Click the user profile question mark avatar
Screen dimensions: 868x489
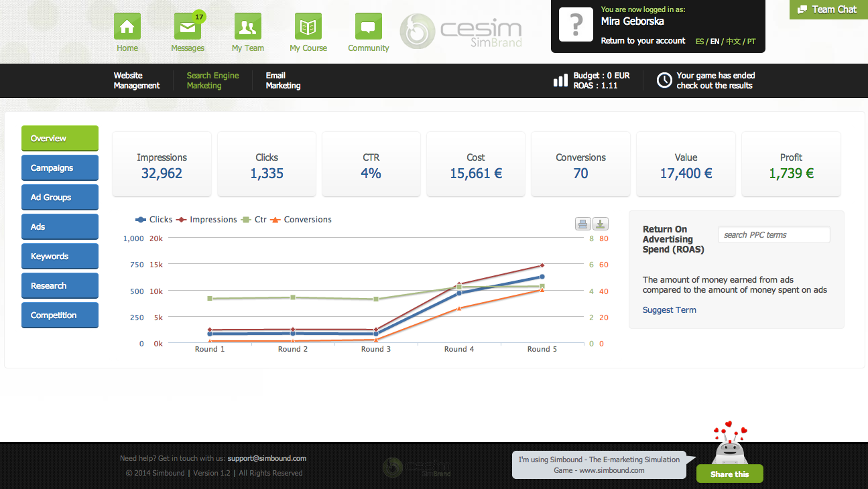click(576, 25)
